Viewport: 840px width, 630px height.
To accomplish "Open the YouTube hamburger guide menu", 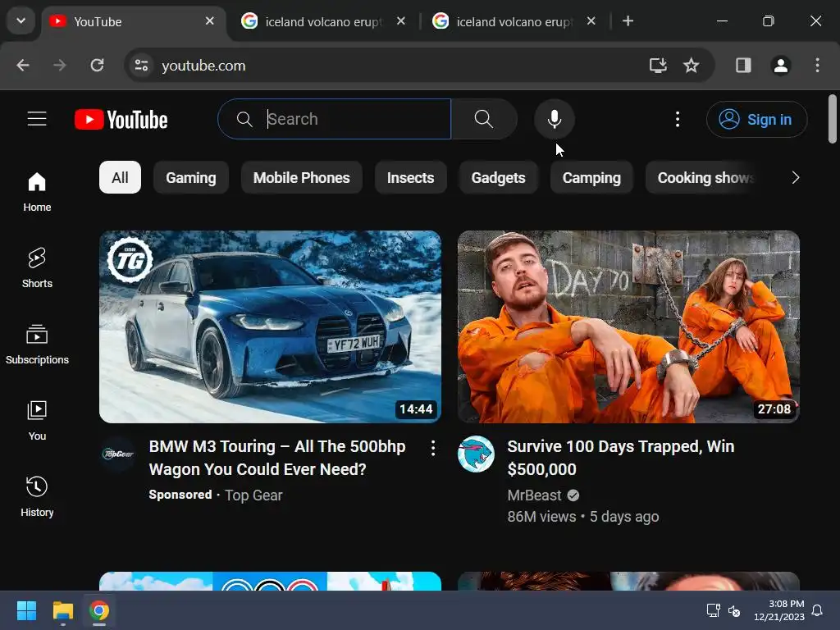I will [x=37, y=119].
